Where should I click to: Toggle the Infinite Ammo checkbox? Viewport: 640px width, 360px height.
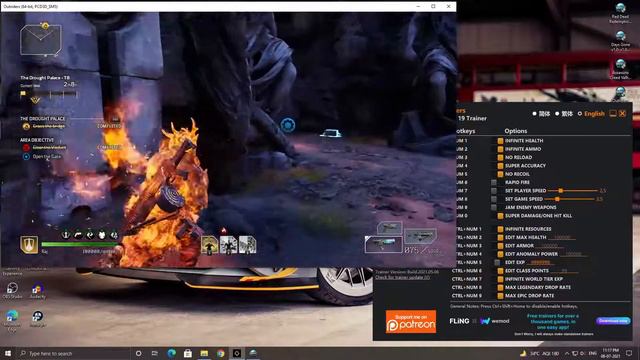(500, 149)
